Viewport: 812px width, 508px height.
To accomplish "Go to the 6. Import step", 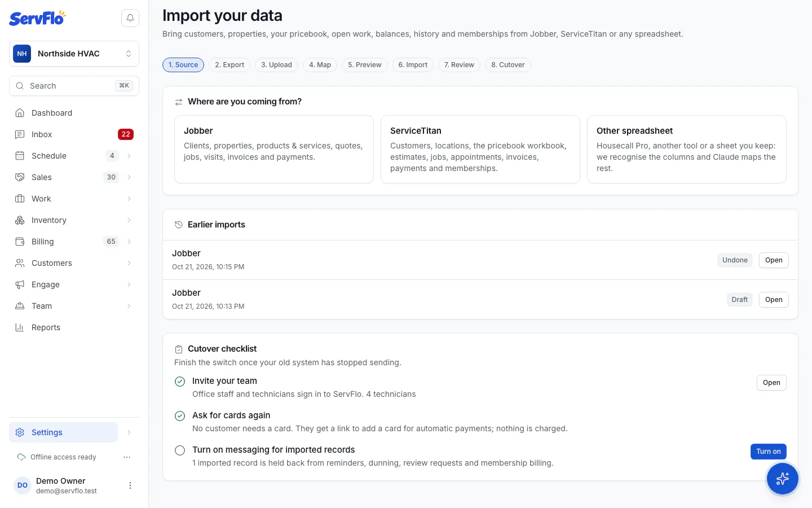I will (x=413, y=65).
